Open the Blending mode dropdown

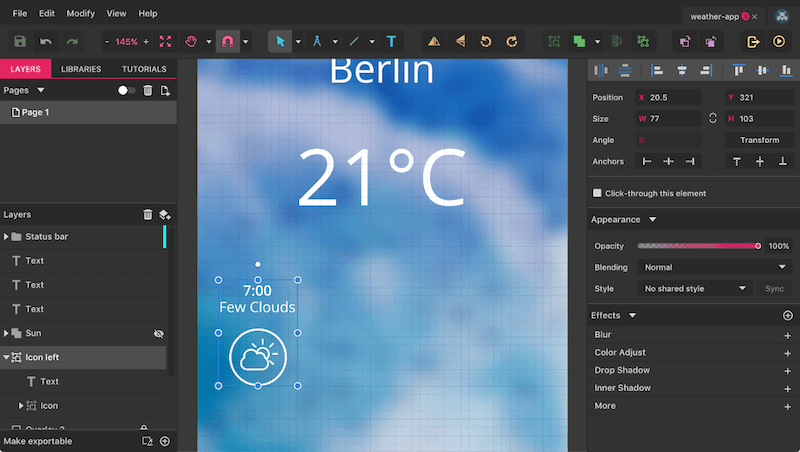(713, 268)
